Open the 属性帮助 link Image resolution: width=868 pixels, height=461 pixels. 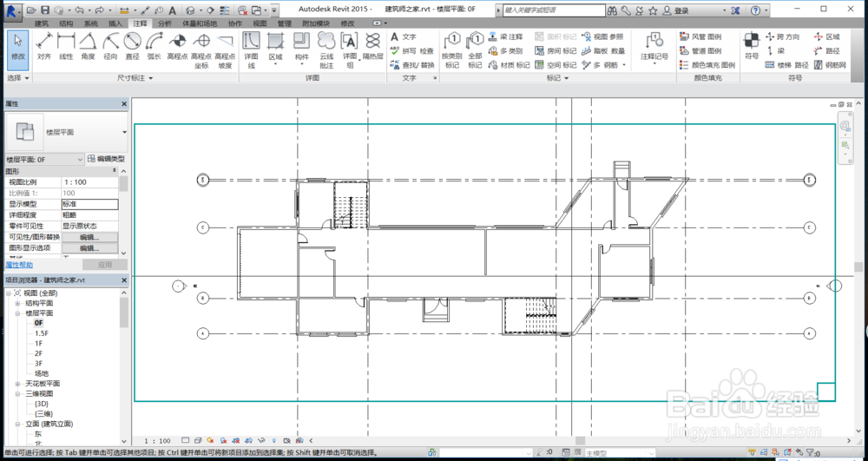coord(19,265)
